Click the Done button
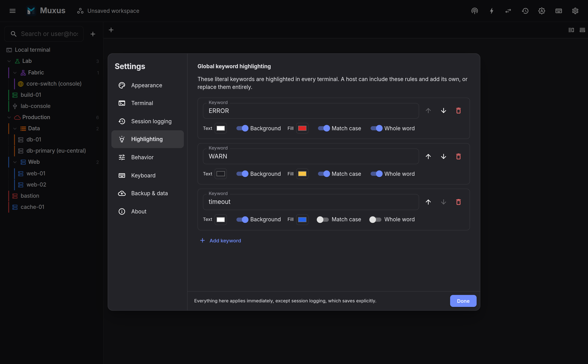 click(x=463, y=301)
